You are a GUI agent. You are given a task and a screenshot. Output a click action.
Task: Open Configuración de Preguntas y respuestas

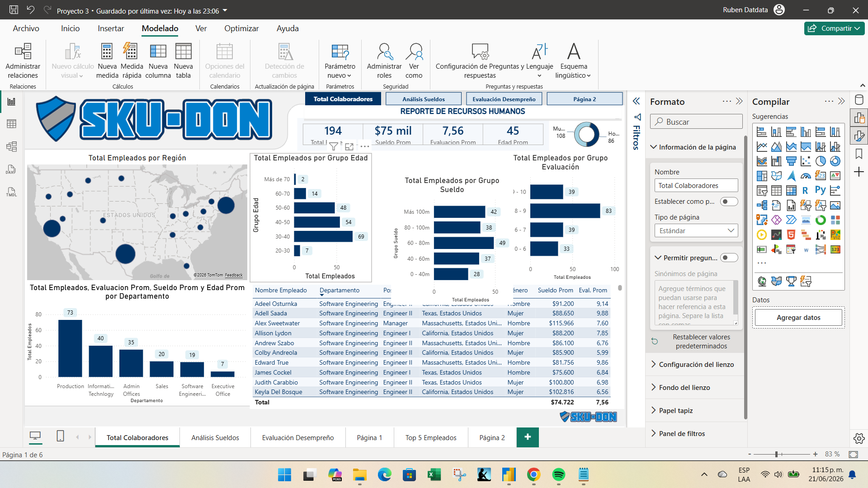point(480,61)
